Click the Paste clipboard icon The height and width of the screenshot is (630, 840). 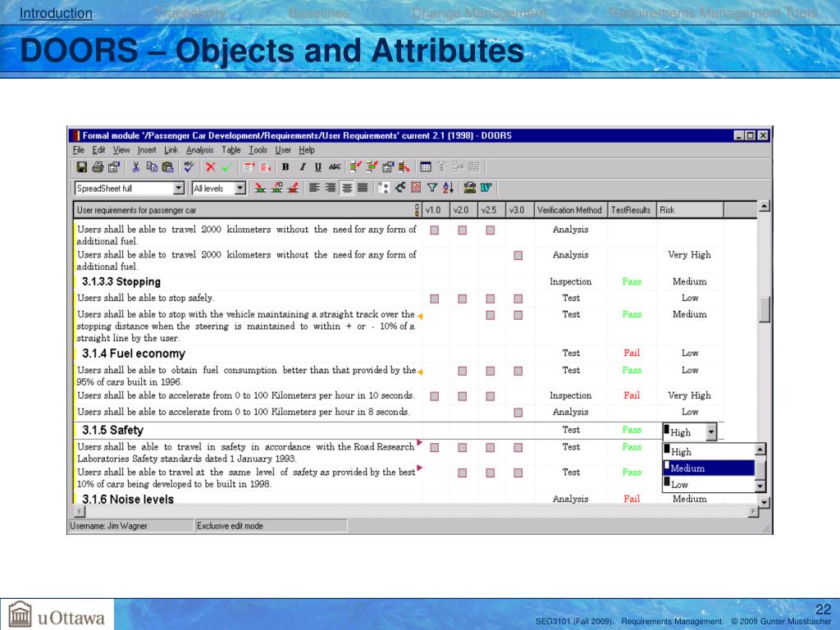[167, 167]
